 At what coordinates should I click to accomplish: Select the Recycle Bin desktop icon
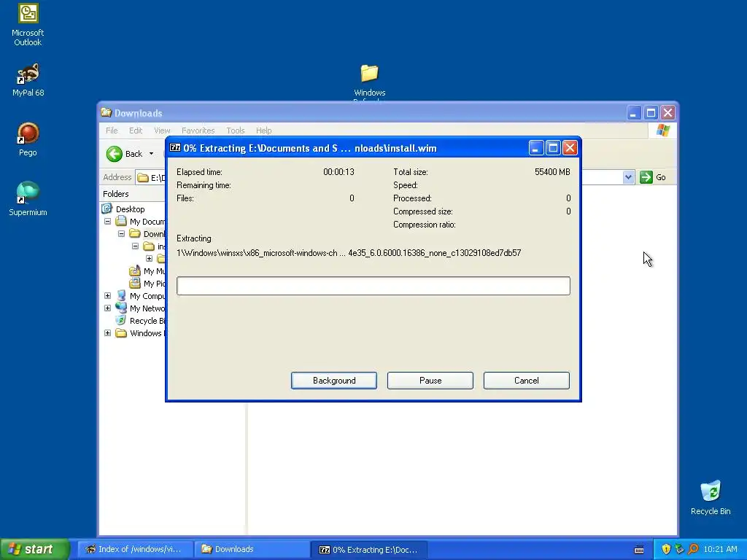click(711, 498)
